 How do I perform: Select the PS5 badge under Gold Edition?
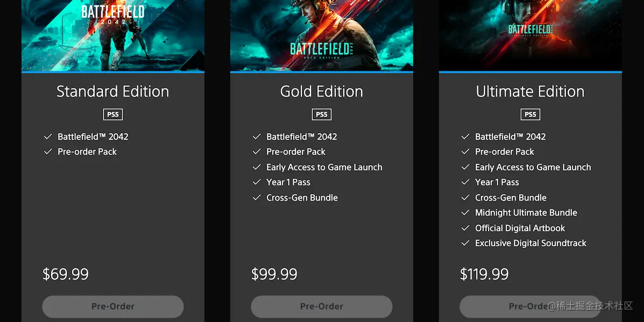(x=321, y=114)
